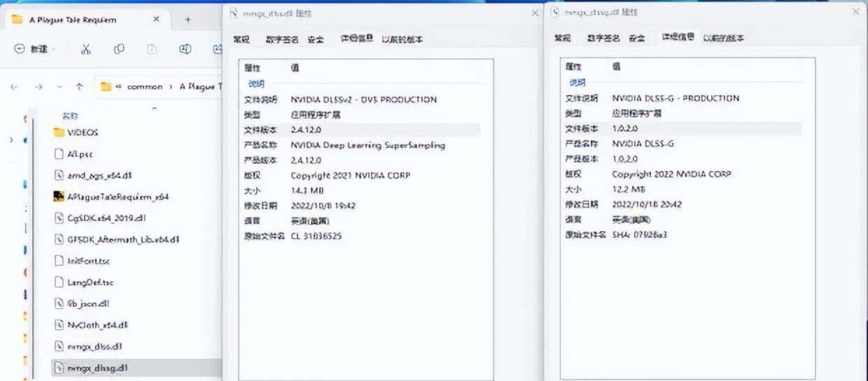Select the VIDEOS folder
This screenshot has width=868, height=381.
pos(83,132)
